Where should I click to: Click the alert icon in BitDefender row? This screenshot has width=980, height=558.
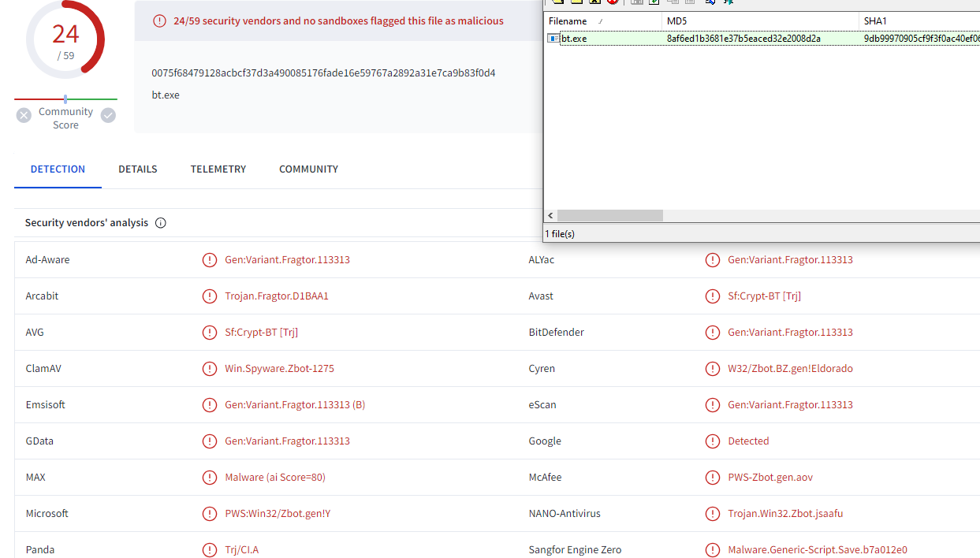click(713, 333)
